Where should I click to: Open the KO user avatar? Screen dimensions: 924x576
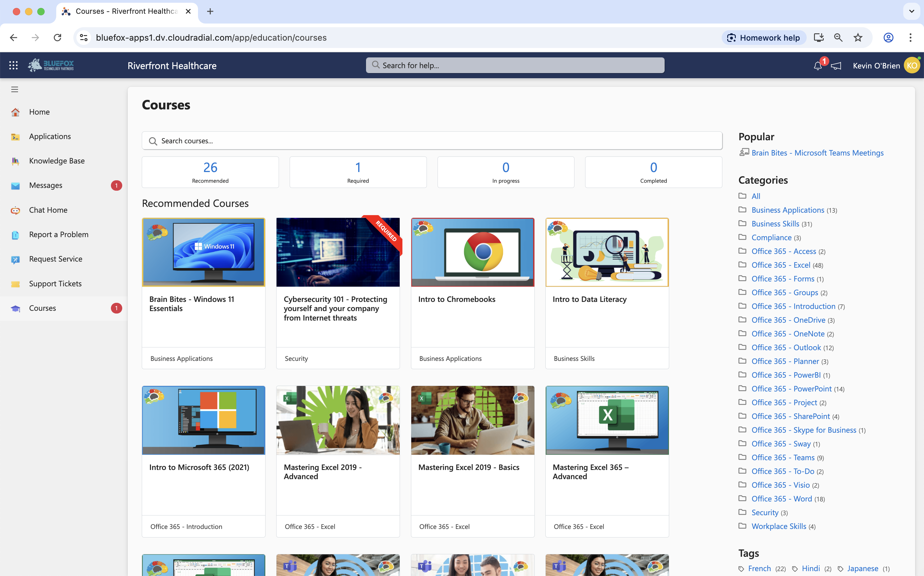click(x=912, y=65)
